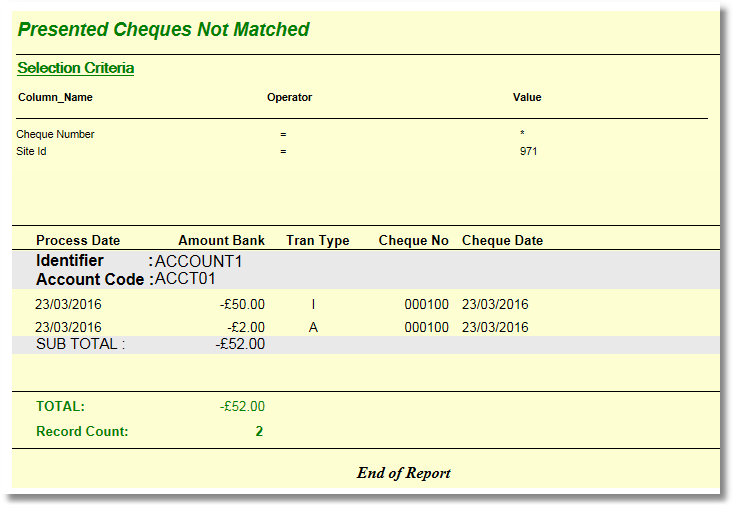Screen dimensions: 734x508
Task: Click the Site Id criteria label
Action: click(x=31, y=152)
